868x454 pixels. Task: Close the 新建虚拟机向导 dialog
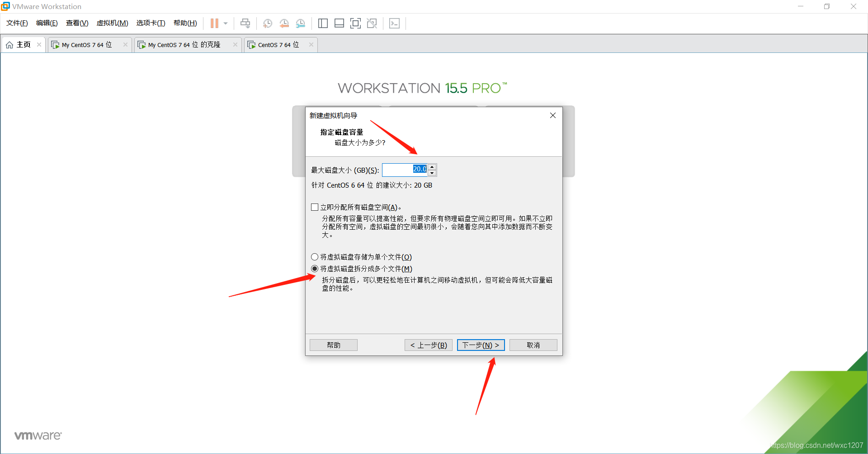[x=552, y=115]
